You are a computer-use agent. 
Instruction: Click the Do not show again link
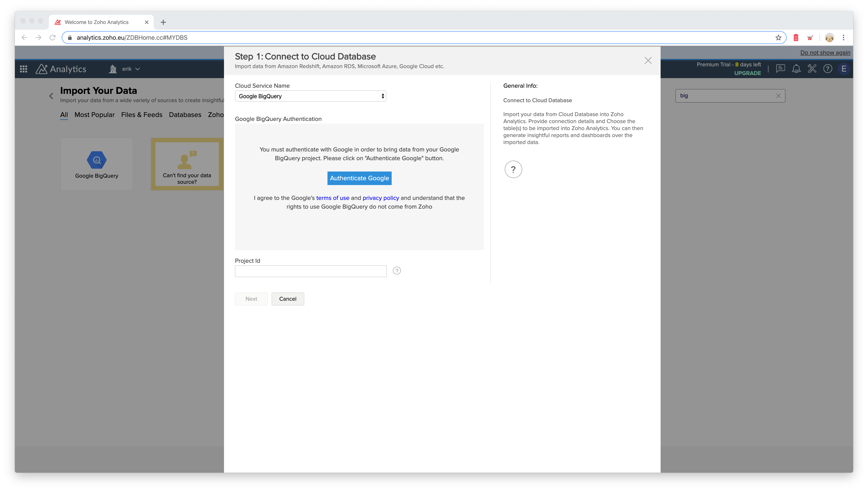tap(825, 53)
